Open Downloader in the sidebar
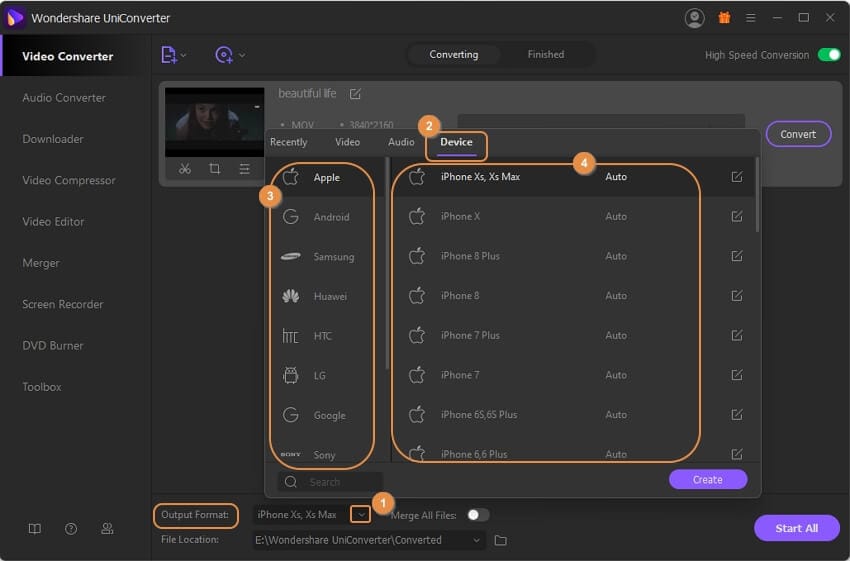The height and width of the screenshot is (561, 850). pos(53,139)
